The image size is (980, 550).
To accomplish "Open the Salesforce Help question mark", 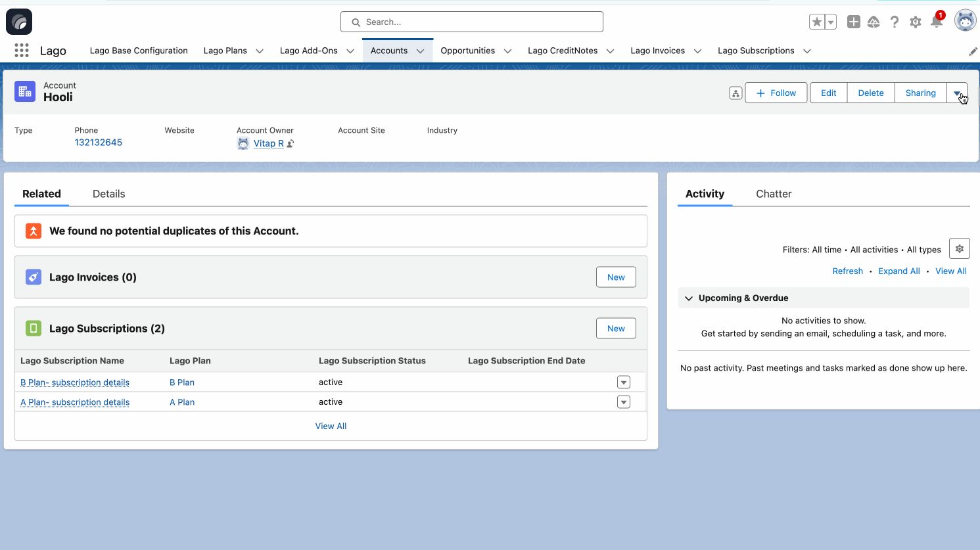I will [x=895, y=22].
